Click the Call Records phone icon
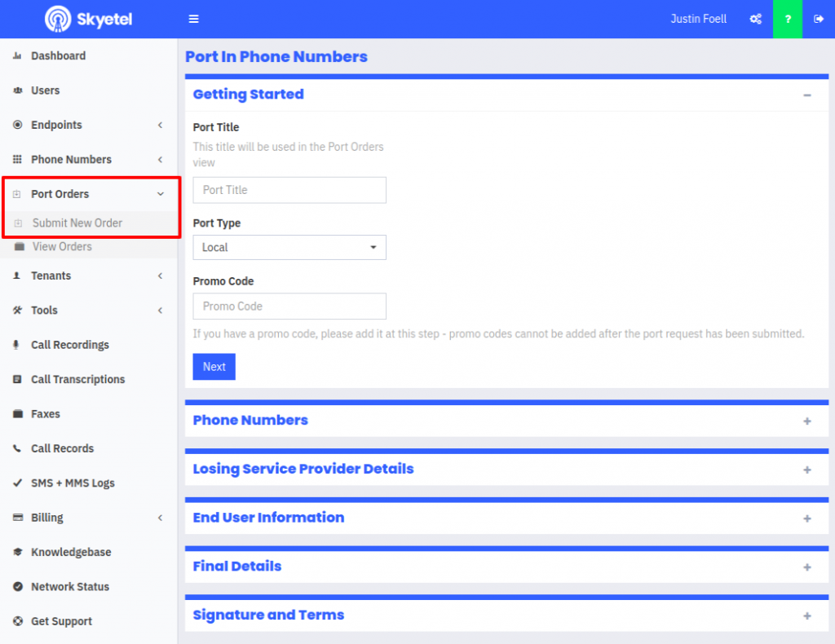Screen dimensions: 835x644 point(17,448)
